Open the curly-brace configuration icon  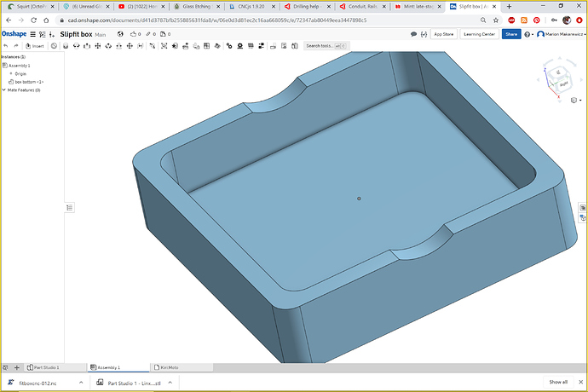[424, 34]
